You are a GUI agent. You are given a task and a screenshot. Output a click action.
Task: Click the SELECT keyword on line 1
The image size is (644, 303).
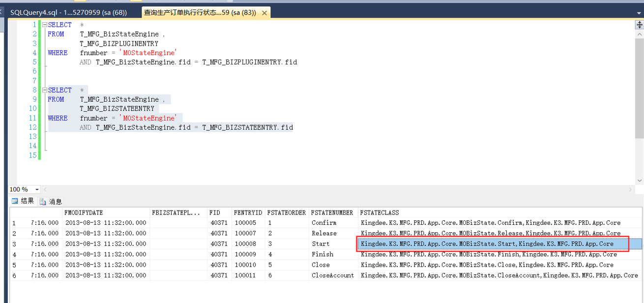pyautogui.click(x=60, y=25)
